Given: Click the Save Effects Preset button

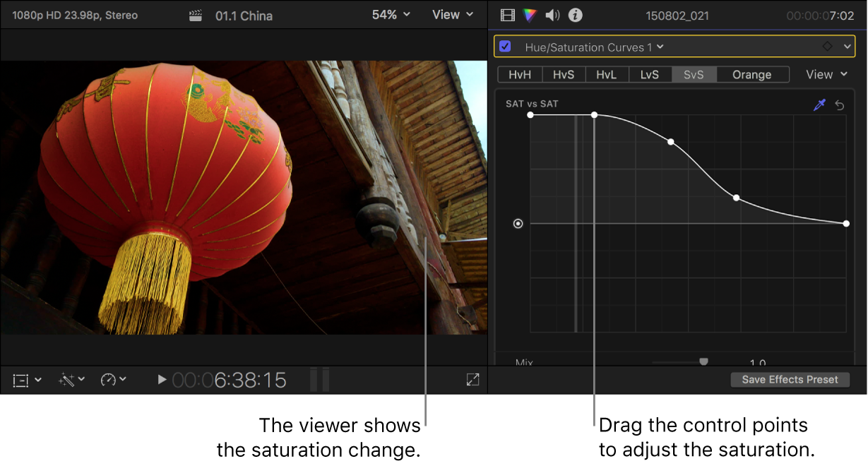Looking at the screenshot, I should point(790,379).
